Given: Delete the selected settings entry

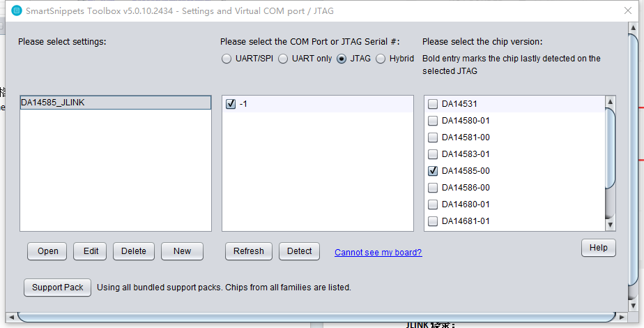Looking at the screenshot, I should pos(134,251).
